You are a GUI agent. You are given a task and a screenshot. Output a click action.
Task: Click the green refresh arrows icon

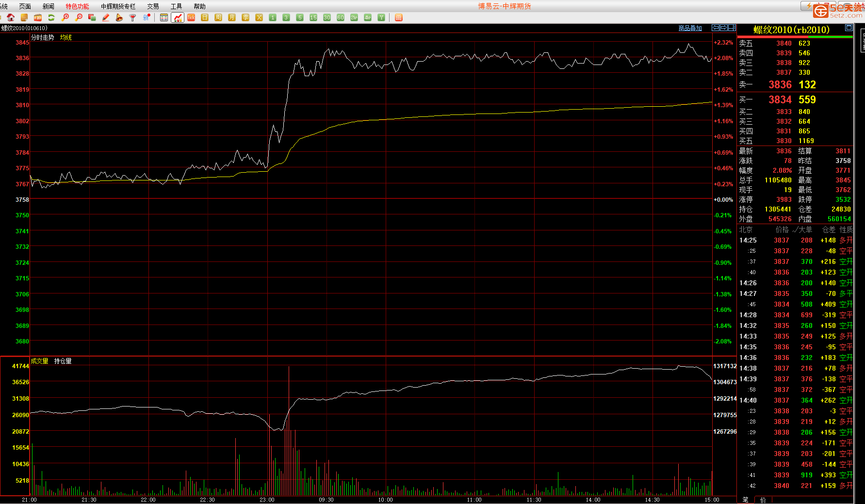tap(51, 17)
